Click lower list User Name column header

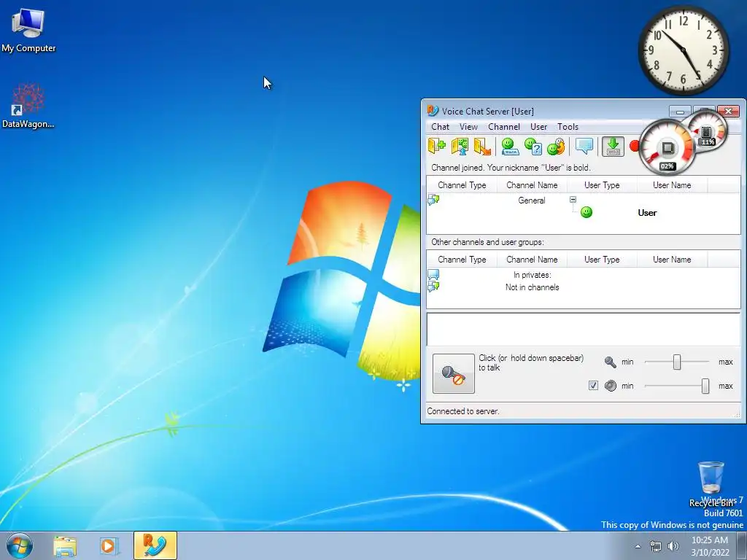pyautogui.click(x=672, y=260)
